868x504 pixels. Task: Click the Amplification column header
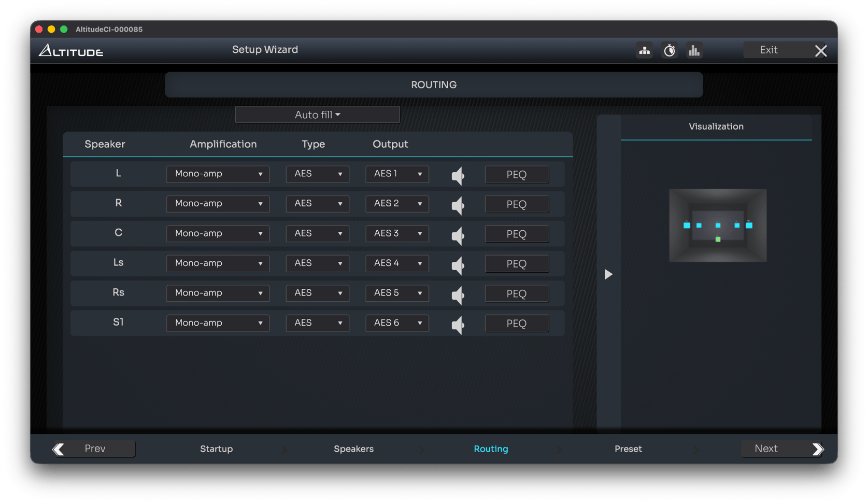(223, 144)
